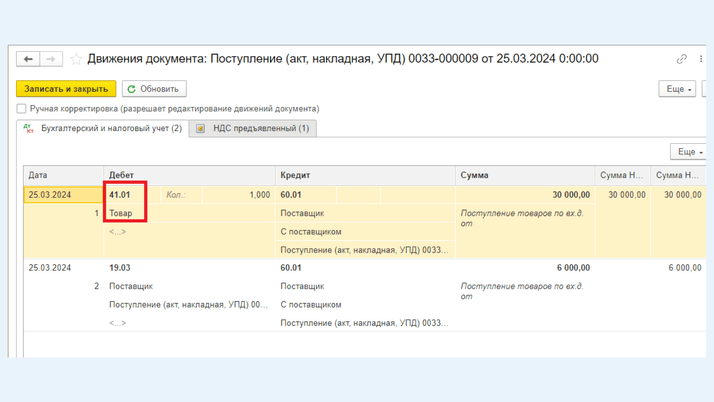Click 'Записать и закрыть' button
The image size is (714, 402).
tap(66, 89)
